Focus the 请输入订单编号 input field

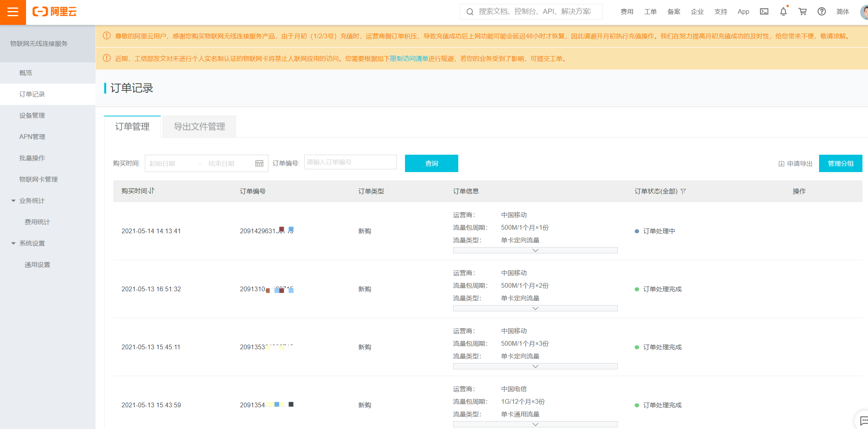tap(351, 162)
